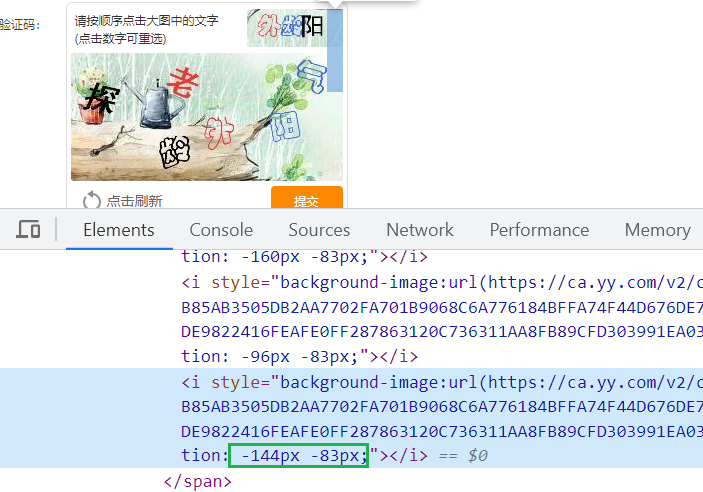Toggle the device toolbar icon
The image size is (703, 492).
click(x=28, y=229)
